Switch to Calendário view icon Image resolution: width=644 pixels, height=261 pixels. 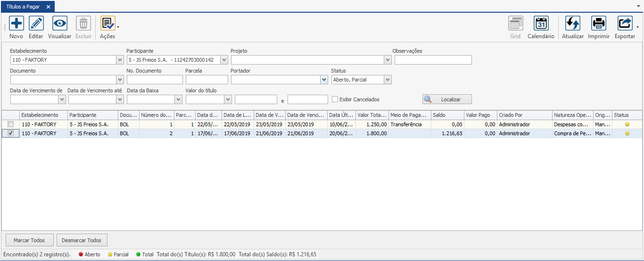coord(541,23)
